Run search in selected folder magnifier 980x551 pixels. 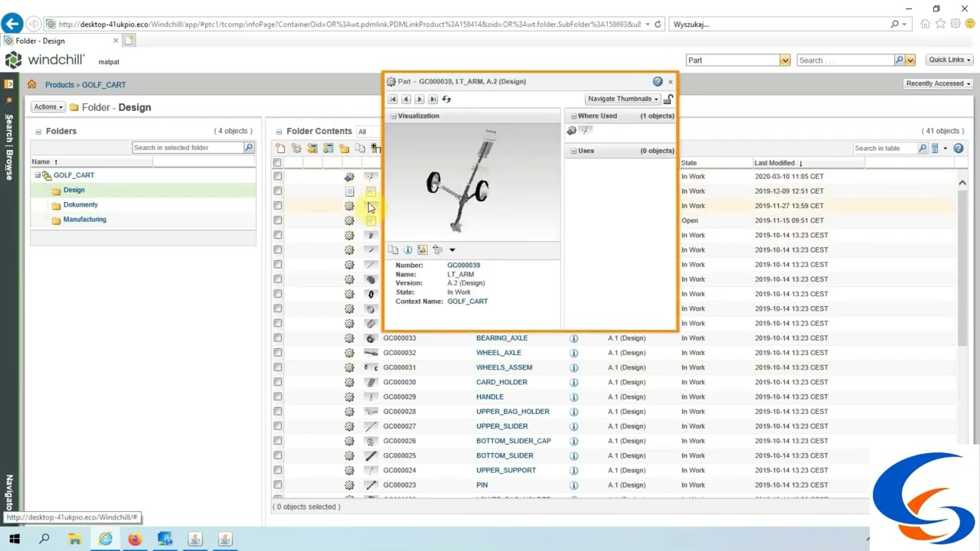(x=249, y=148)
